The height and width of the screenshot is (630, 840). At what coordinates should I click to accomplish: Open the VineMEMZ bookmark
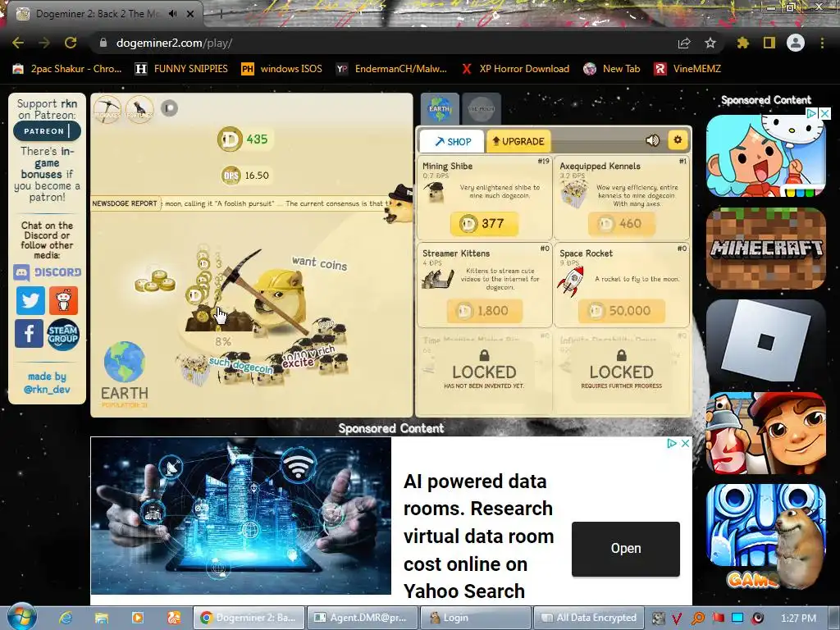pos(687,69)
